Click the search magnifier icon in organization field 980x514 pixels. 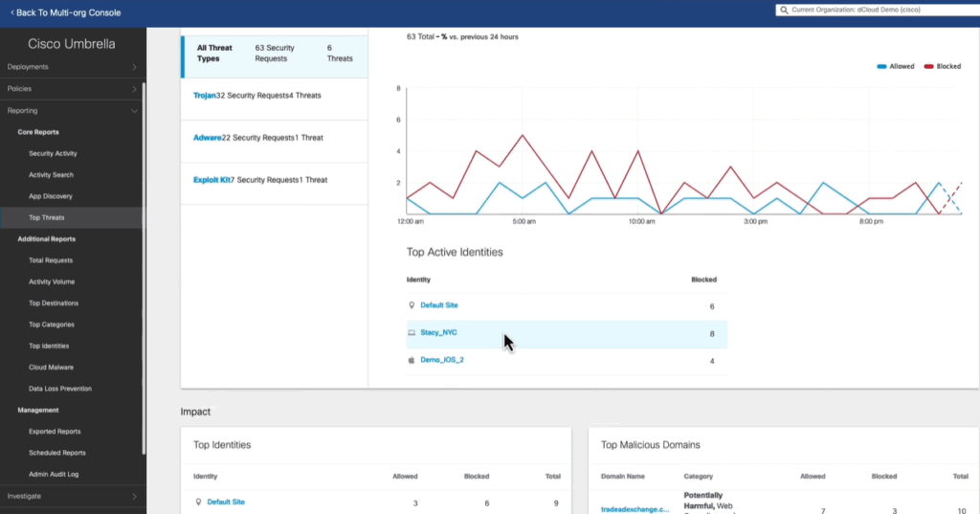click(784, 10)
